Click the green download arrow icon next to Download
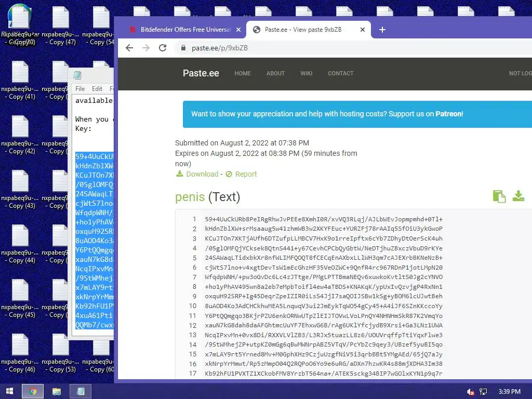This screenshot has height=399, width=532. 179,174
